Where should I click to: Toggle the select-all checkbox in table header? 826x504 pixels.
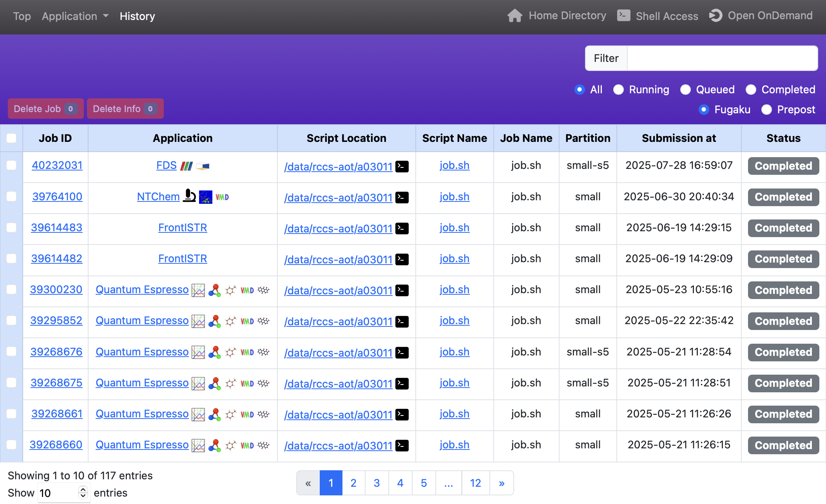tap(11, 138)
